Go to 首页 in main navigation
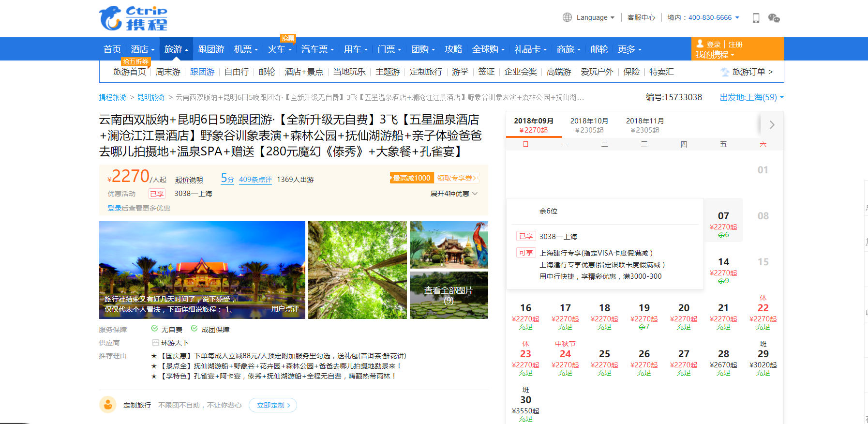This screenshot has height=424, width=868. [x=112, y=49]
